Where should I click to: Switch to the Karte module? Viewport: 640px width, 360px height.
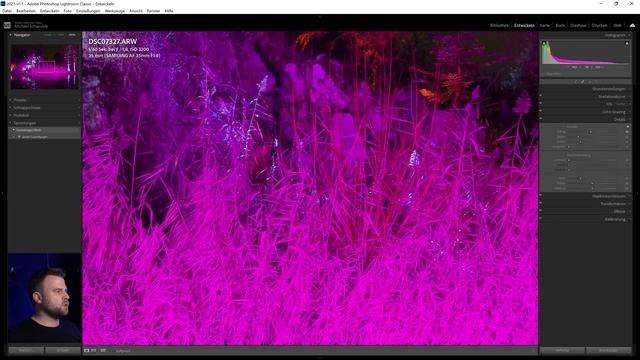(x=545, y=25)
